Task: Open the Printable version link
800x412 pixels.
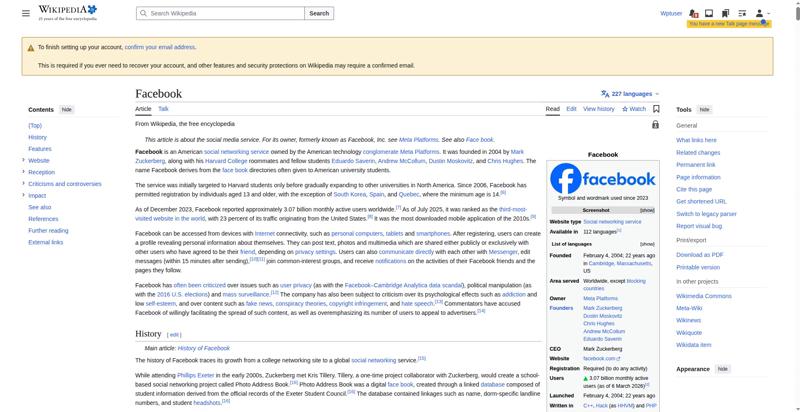Action: click(698, 267)
